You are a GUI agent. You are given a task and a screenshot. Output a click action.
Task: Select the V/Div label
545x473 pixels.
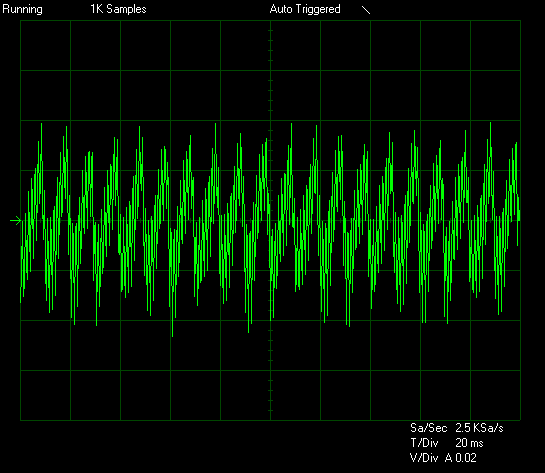pyautogui.click(x=424, y=458)
